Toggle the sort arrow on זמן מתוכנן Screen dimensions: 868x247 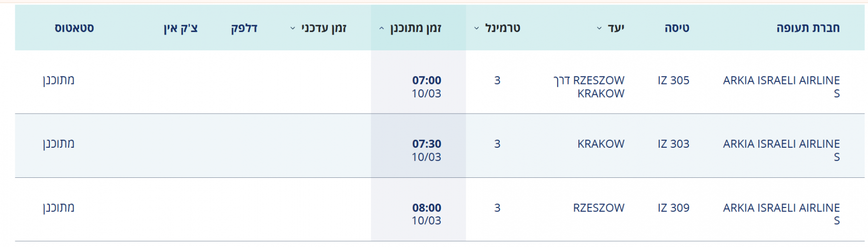click(381, 29)
